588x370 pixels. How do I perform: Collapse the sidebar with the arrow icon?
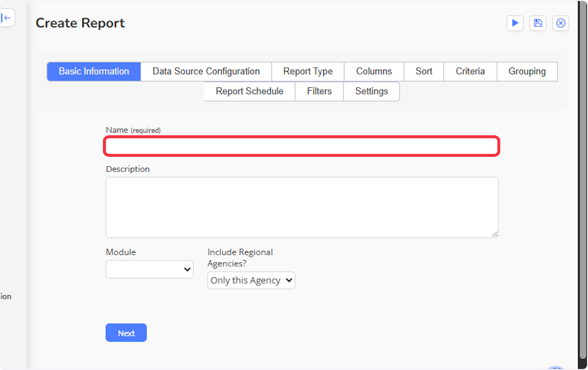point(6,18)
